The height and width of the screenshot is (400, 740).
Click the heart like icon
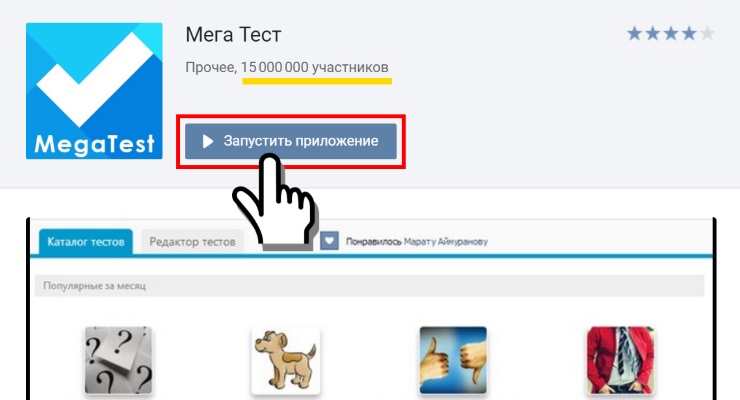pyautogui.click(x=329, y=241)
